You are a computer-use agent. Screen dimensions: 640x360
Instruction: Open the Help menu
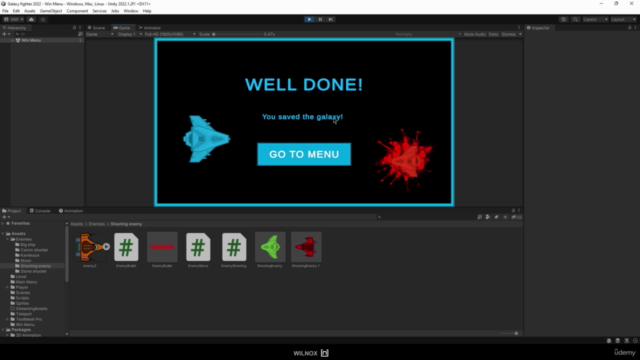tap(147, 11)
